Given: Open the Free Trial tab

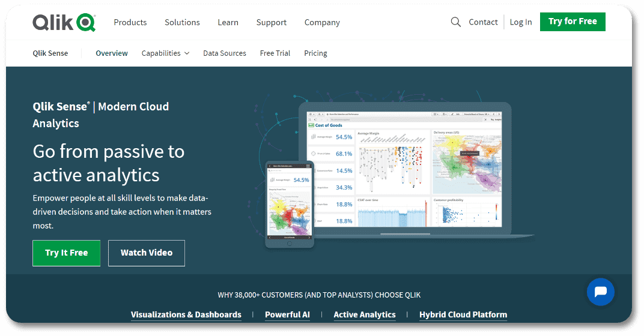Looking at the screenshot, I should click(x=275, y=53).
